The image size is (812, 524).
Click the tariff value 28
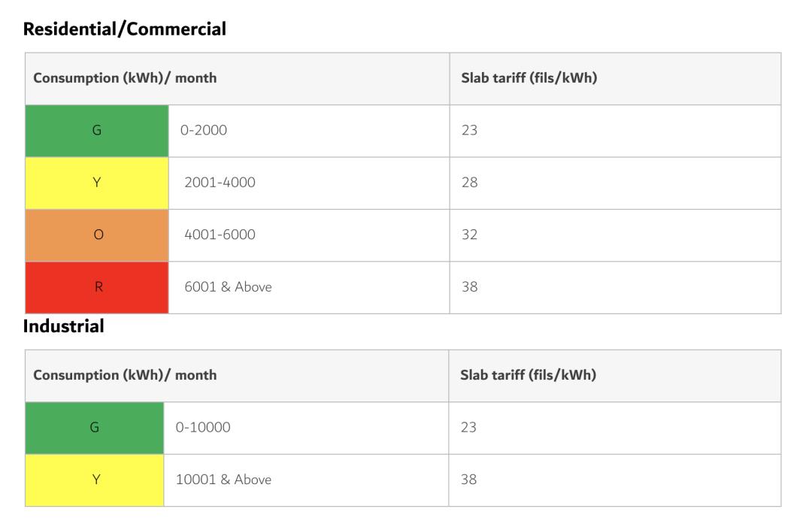point(470,183)
